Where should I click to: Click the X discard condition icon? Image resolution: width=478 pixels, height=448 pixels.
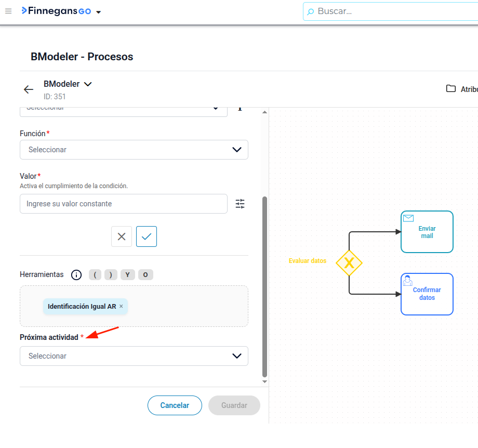click(x=122, y=236)
